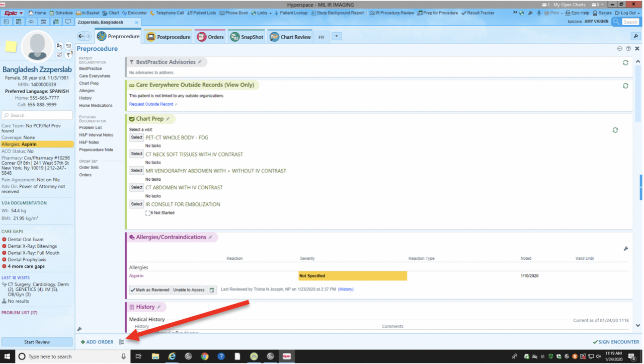Click the pencil icon next to Chart Prep
This screenshot has height=364, width=644.
point(168,119)
